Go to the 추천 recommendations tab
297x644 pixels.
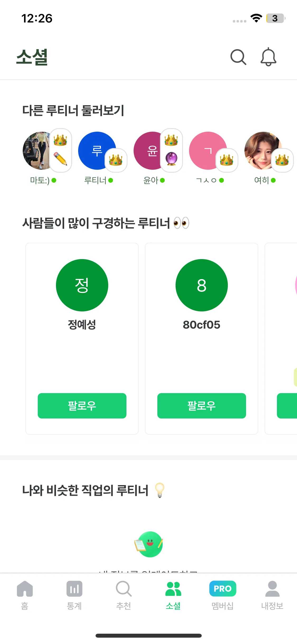124,595
